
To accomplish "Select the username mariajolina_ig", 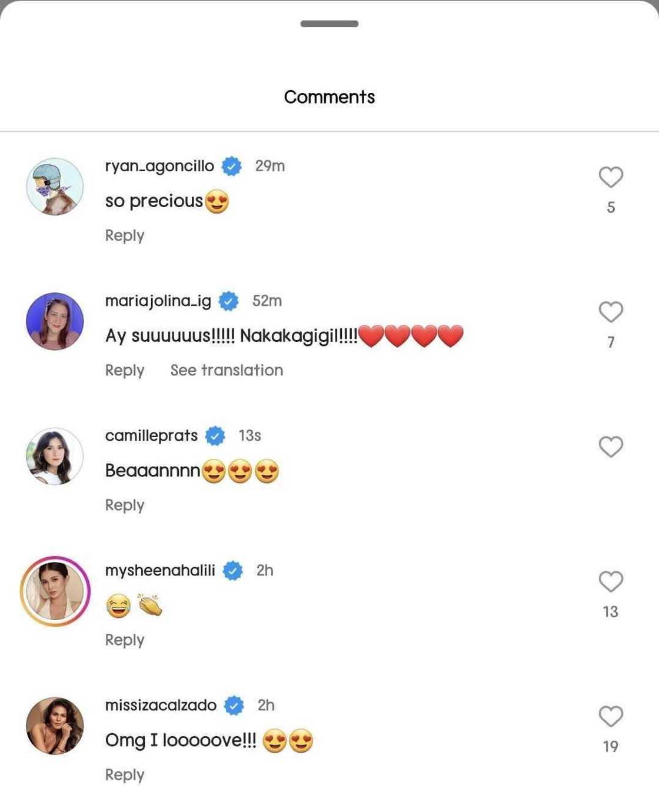I will (158, 301).
